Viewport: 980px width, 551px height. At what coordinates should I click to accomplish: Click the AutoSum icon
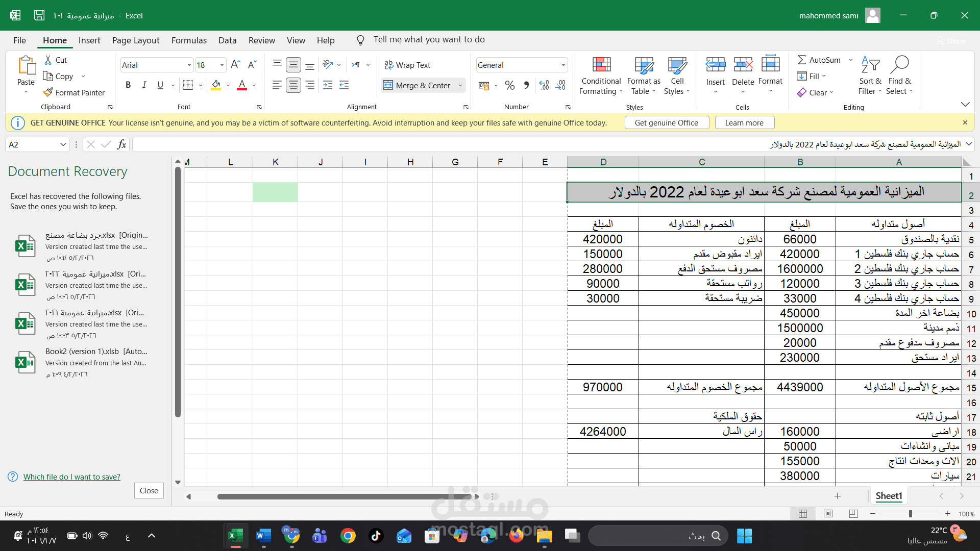tap(802, 60)
